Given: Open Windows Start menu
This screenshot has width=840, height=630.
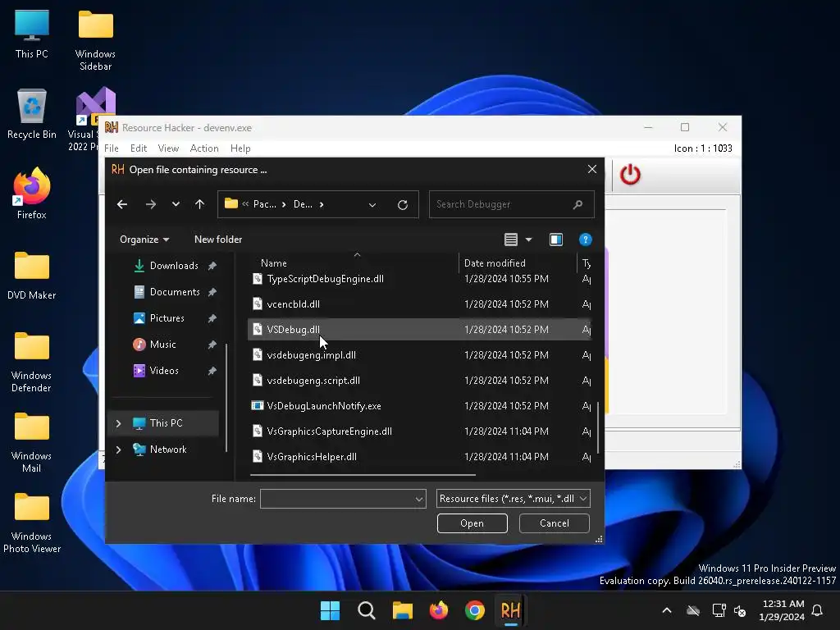Looking at the screenshot, I should coord(330,610).
